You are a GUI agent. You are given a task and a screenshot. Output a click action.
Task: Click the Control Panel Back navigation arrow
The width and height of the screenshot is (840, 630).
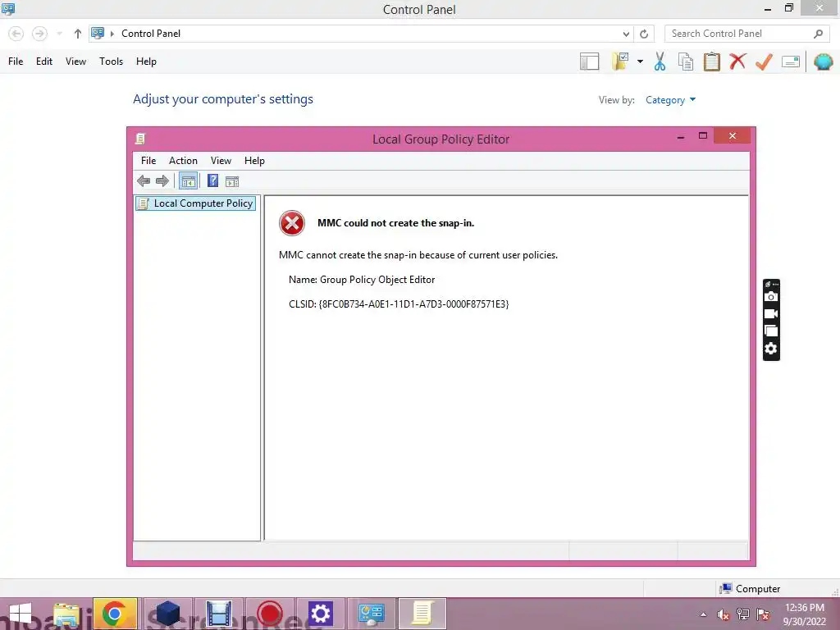(16, 34)
